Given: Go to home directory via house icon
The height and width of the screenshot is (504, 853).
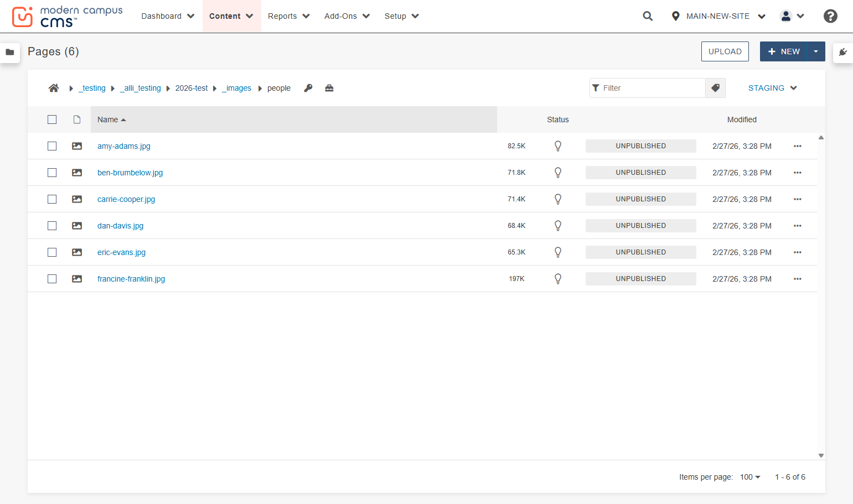Looking at the screenshot, I should tap(54, 88).
